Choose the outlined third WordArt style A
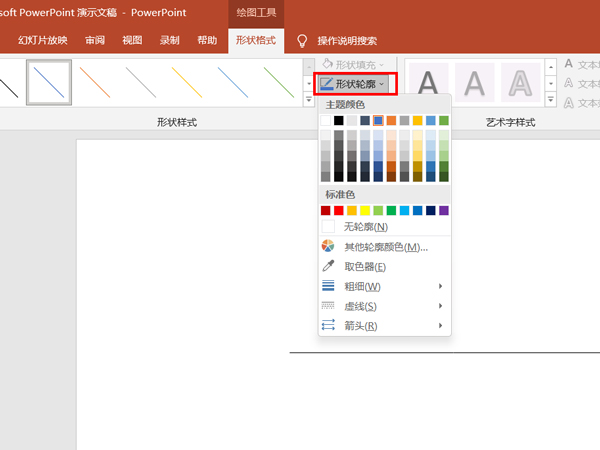 520,82
